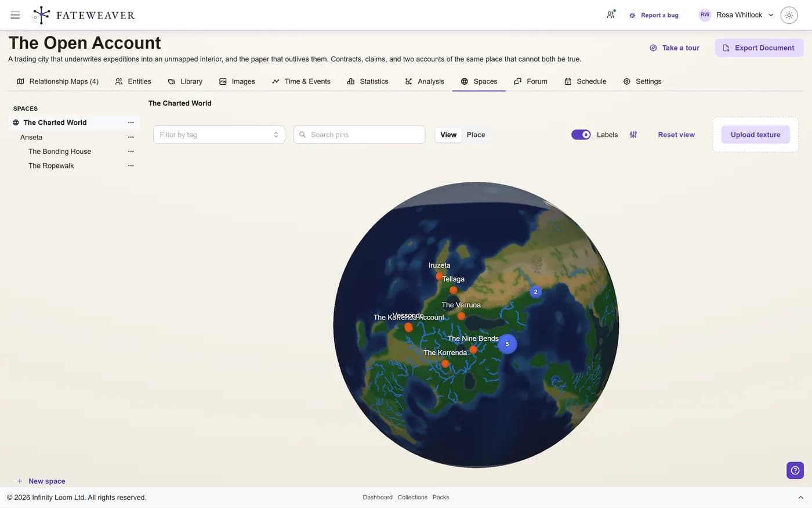
Task: Select the Spaces tab
Action: (x=479, y=81)
